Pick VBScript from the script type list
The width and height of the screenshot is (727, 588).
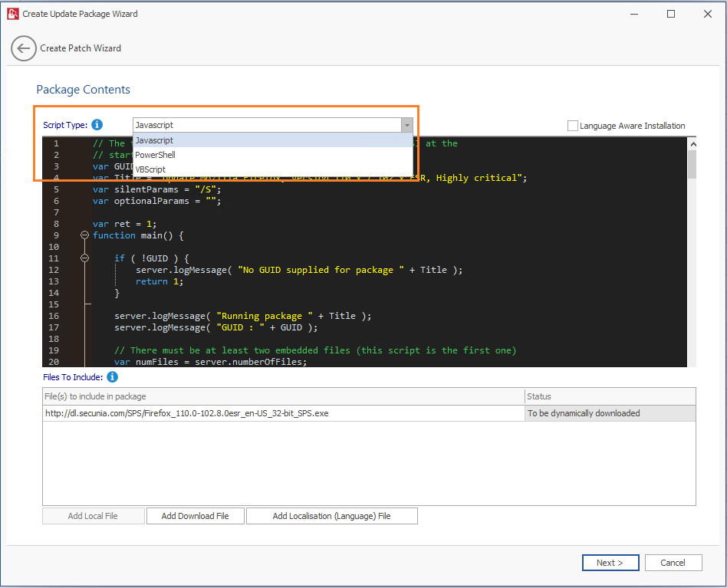click(273, 169)
